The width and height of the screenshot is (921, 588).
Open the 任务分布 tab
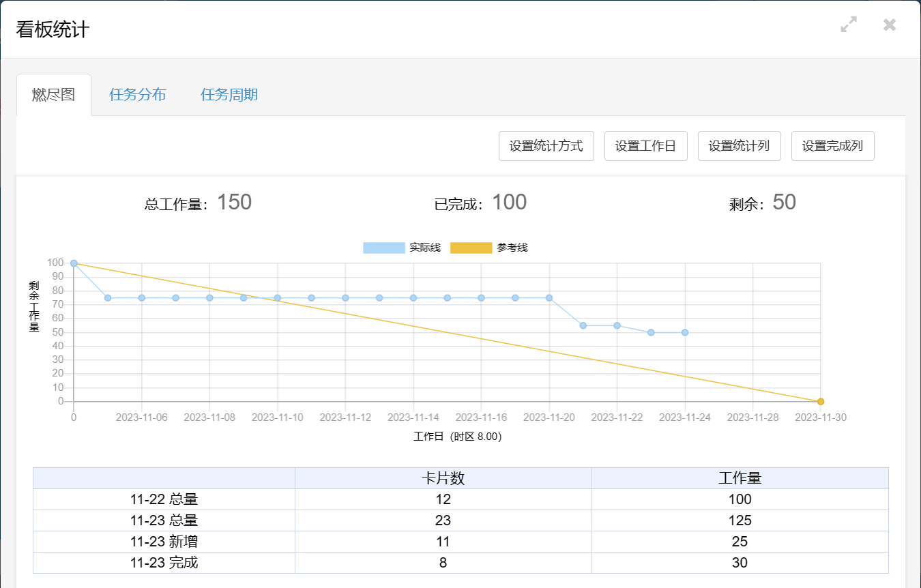(138, 95)
